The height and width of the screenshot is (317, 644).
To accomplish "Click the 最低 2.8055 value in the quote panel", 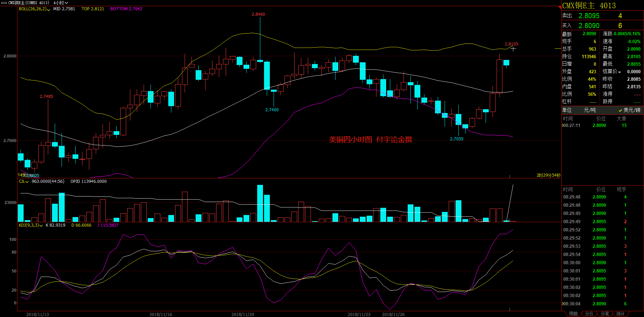I will (x=634, y=64).
